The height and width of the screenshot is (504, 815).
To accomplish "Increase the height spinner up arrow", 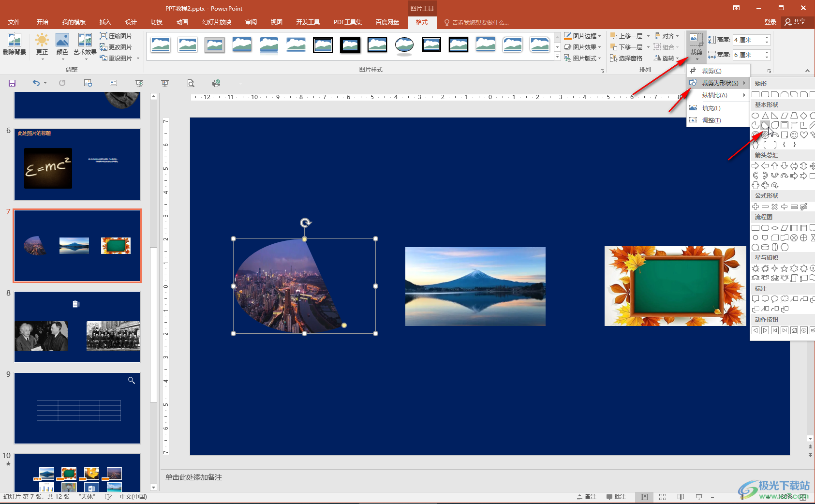I will 767,37.
